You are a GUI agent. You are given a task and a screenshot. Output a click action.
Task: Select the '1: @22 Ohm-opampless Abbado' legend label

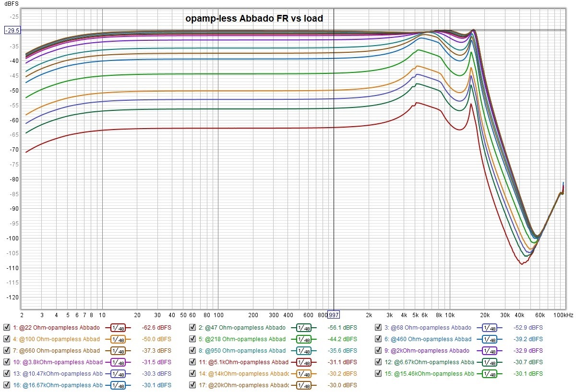tap(57, 328)
